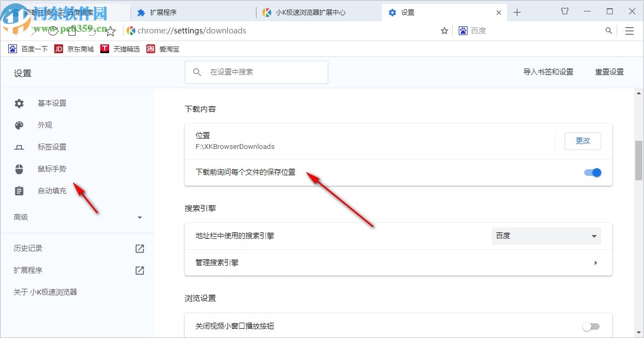Click the 标签设置 sidebar icon
The height and width of the screenshot is (338, 644).
(19, 147)
